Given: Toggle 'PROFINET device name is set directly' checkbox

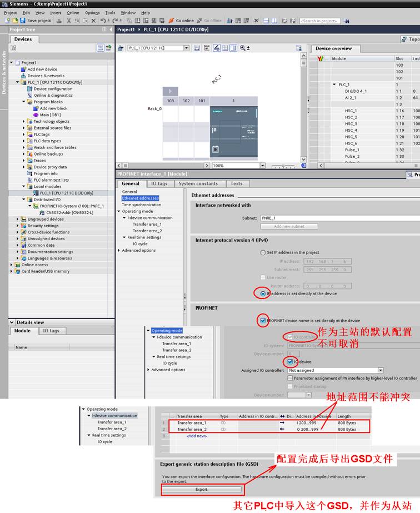Looking at the screenshot, I should pos(263,321).
